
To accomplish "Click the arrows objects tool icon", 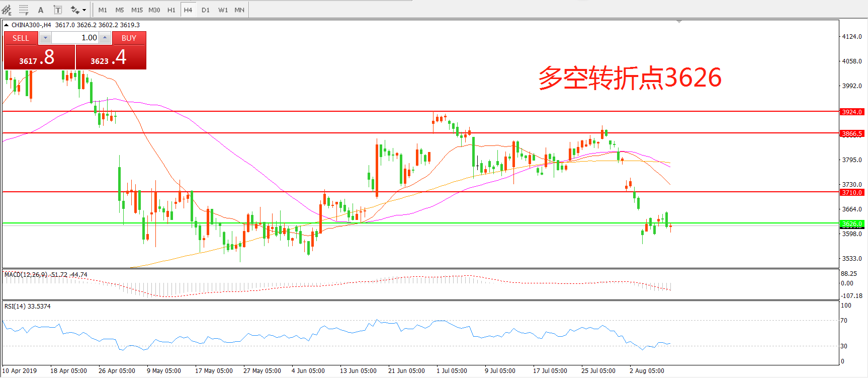I will pyautogui.click(x=75, y=10).
